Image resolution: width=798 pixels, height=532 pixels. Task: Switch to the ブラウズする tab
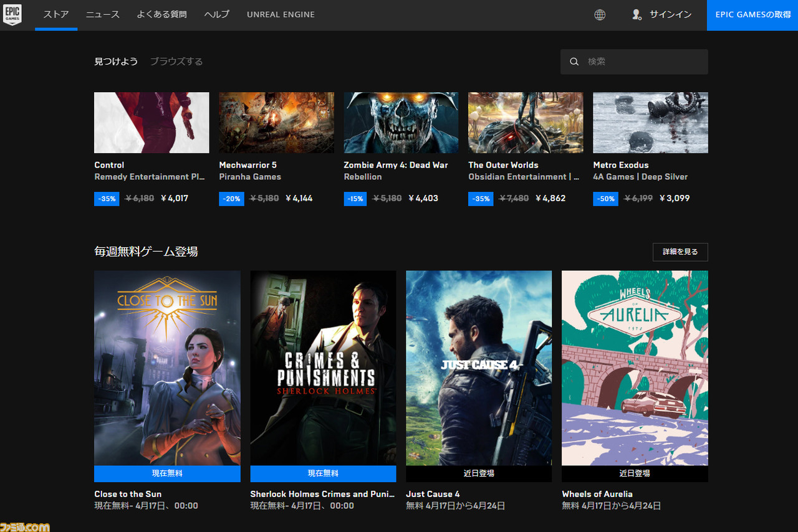coord(176,62)
